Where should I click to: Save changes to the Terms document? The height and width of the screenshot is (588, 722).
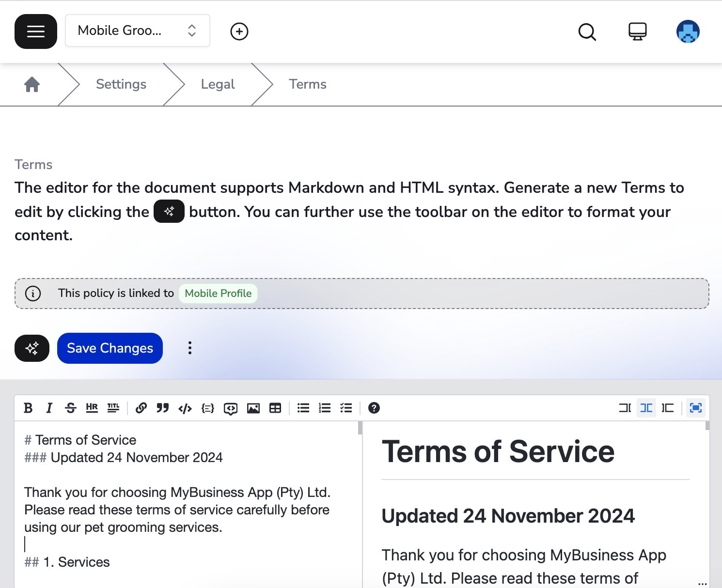pos(110,348)
